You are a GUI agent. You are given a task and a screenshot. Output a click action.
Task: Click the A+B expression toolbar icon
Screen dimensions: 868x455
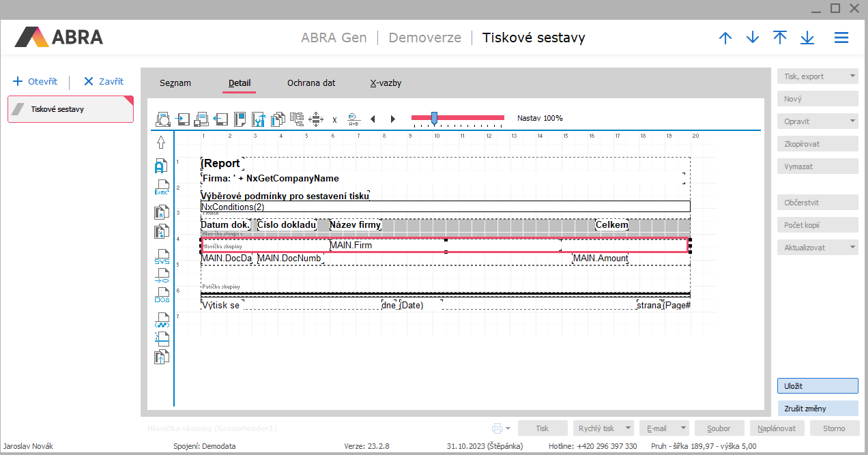click(x=353, y=119)
